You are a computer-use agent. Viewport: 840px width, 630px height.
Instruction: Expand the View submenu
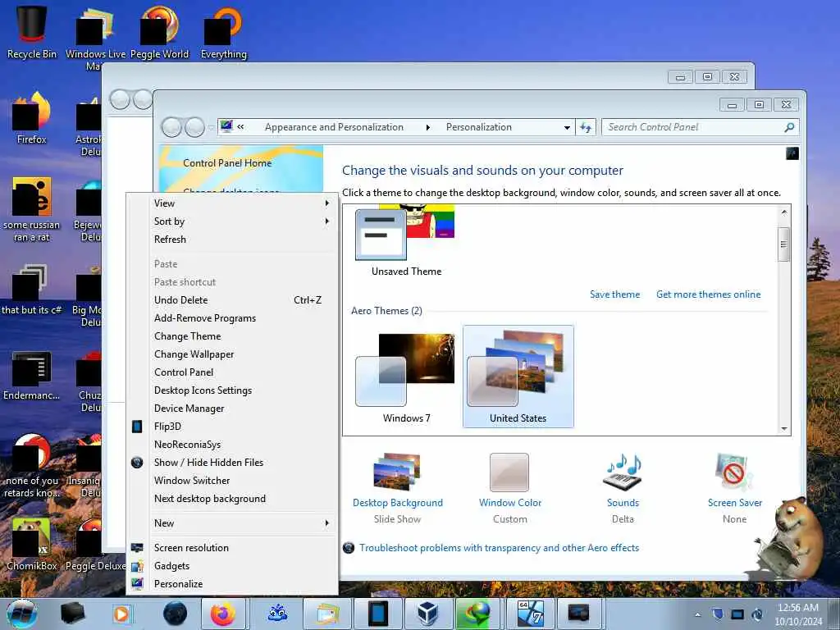(232, 203)
